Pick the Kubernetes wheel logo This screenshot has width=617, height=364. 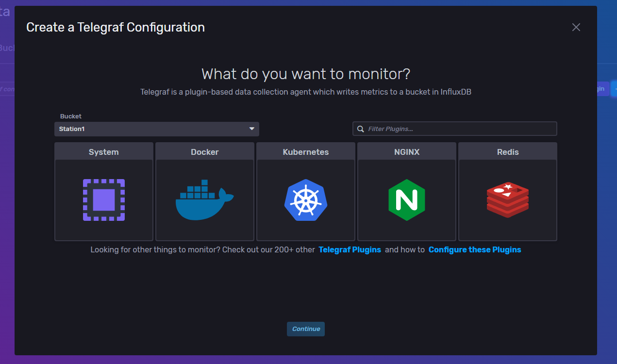[306, 200]
